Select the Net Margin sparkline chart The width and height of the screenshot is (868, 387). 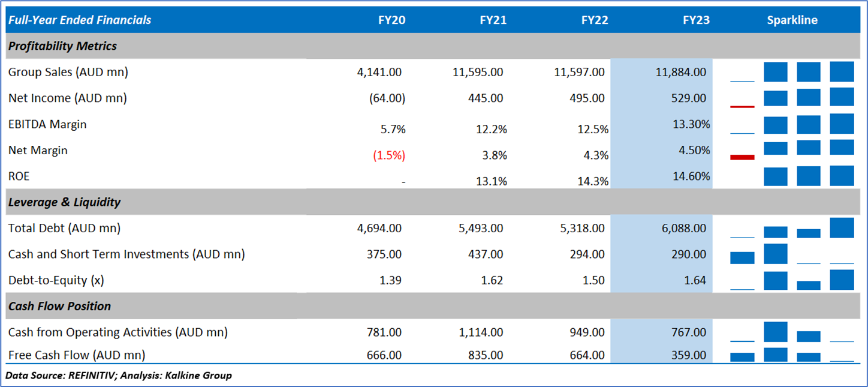point(792,150)
